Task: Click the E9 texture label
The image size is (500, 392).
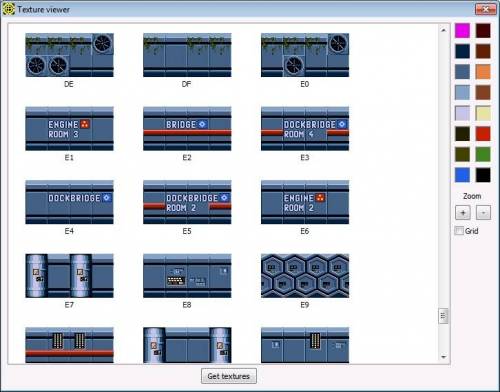Action: tap(305, 305)
